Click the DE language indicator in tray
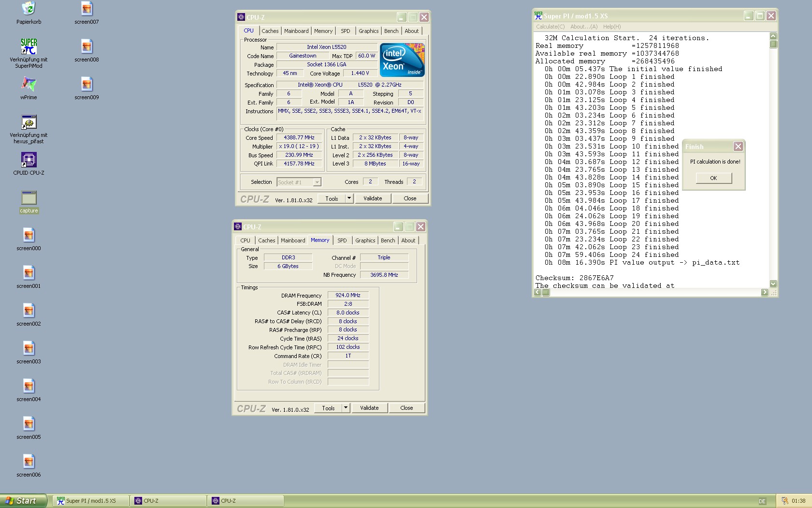The height and width of the screenshot is (508, 812). 762,501
